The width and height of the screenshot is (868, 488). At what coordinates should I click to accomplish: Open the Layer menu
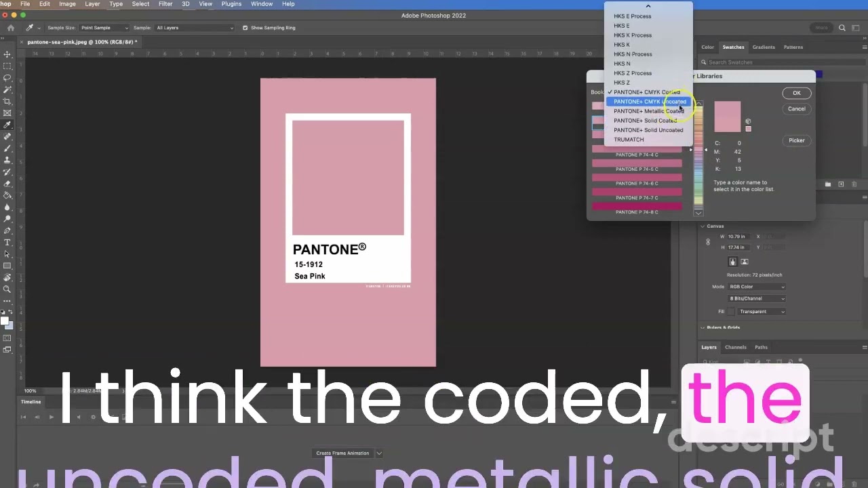click(x=92, y=4)
